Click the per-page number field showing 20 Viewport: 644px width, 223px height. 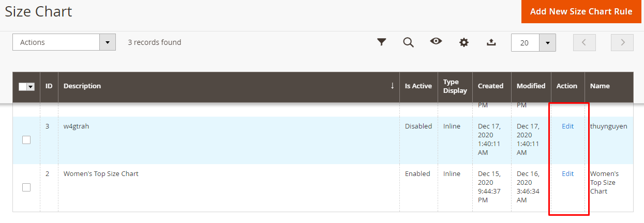pos(525,43)
